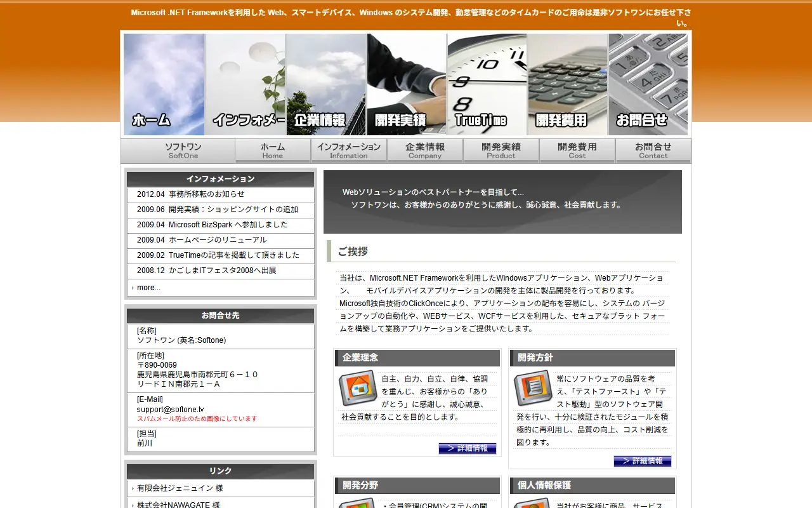Select the インフォメーション Infomation navigation tab
Screen dimensions: 812x508
pos(349,151)
